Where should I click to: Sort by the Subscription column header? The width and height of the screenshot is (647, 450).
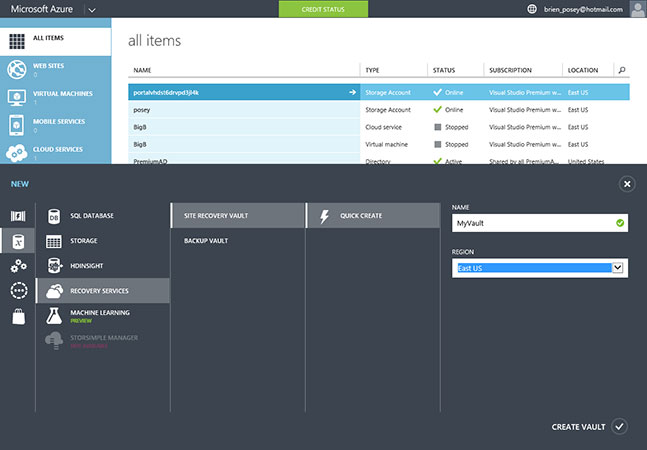[x=510, y=70]
